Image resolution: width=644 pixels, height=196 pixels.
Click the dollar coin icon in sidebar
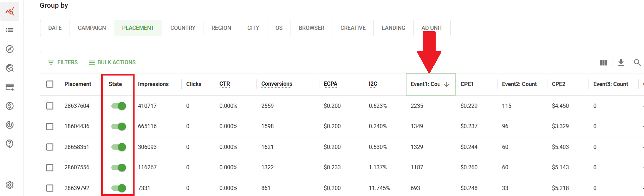tap(10, 106)
